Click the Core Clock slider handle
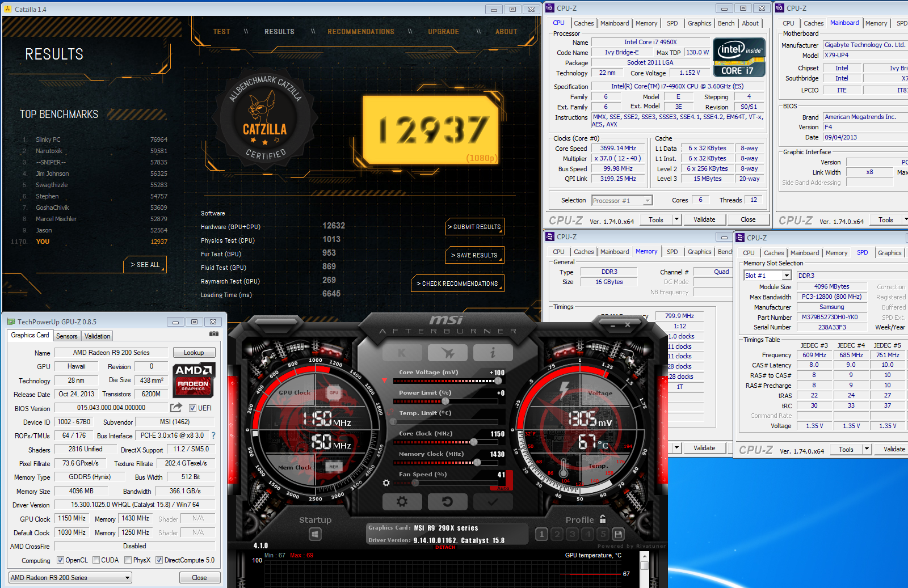The image size is (908, 588). 474,442
